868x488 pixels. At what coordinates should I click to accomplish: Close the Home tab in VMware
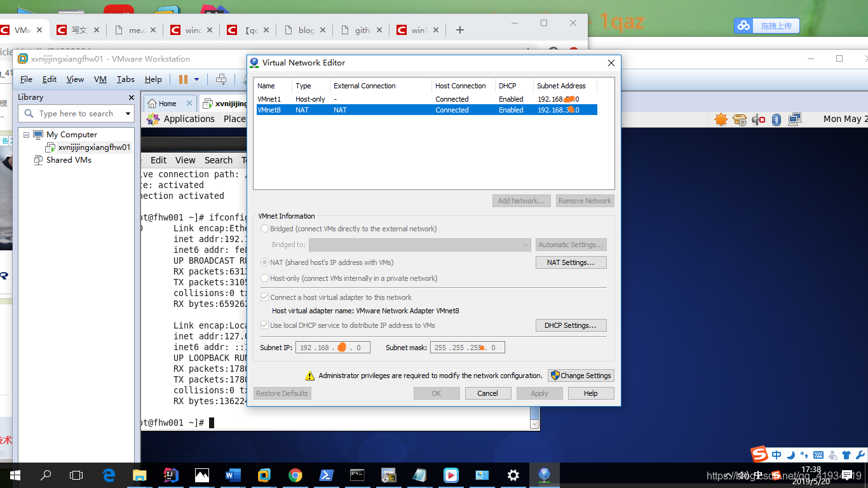(189, 104)
